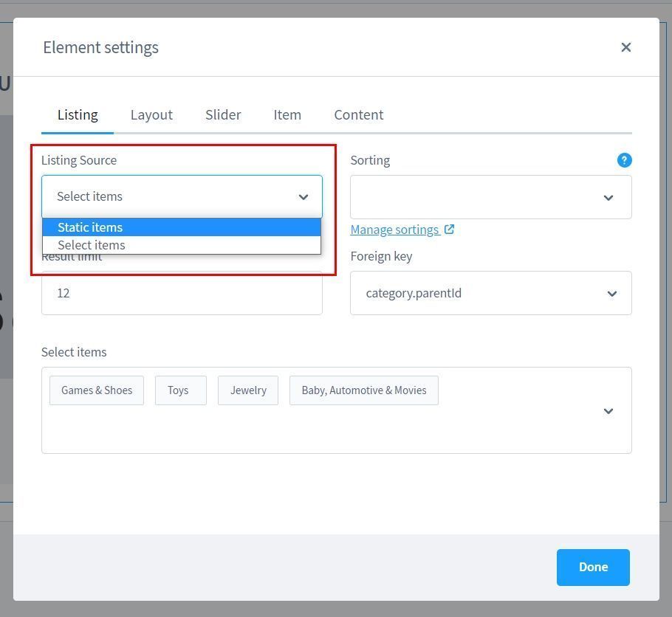Switch to the Layout tab
Screen dimensions: 672x617
click(x=151, y=115)
